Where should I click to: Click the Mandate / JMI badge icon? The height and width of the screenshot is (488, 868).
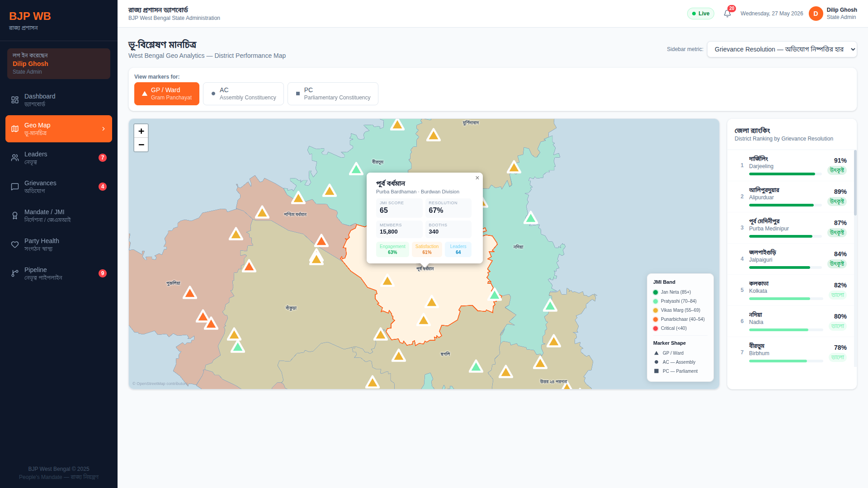(x=15, y=216)
